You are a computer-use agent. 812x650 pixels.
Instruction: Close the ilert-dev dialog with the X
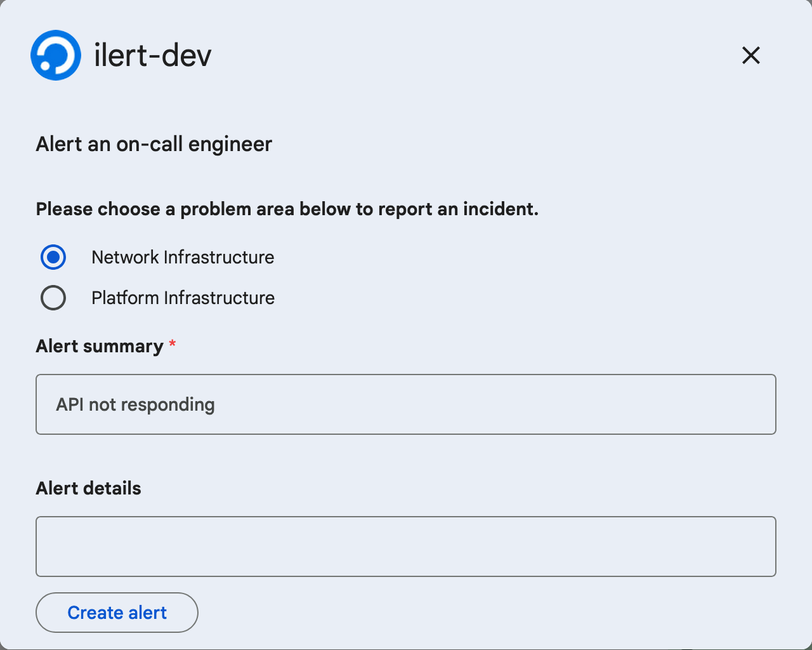pos(750,55)
